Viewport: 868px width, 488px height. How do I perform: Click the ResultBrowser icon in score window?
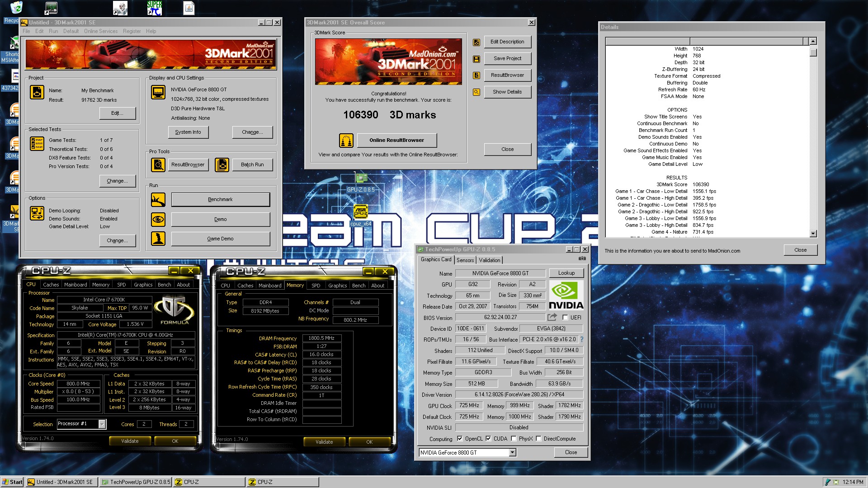(476, 75)
